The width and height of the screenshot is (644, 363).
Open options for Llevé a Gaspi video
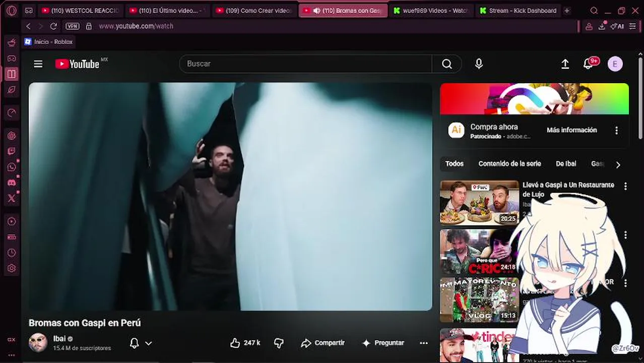click(x=625, y=186)
